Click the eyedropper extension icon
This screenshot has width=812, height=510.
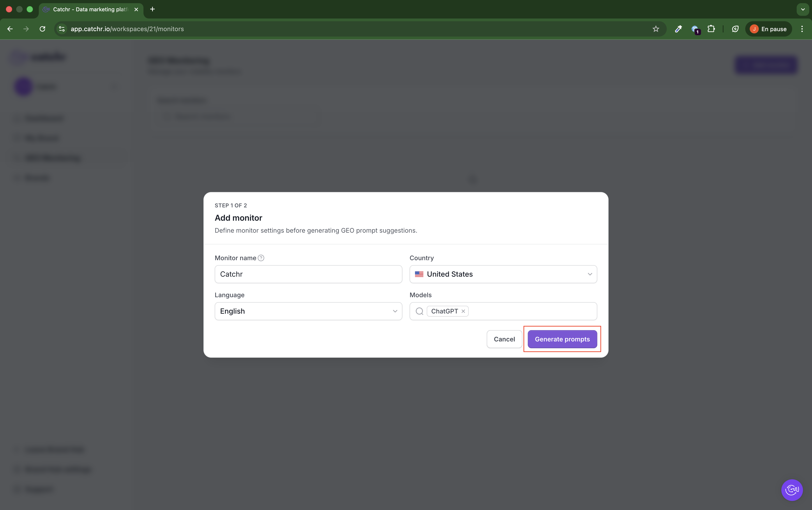tap(678, 29)
